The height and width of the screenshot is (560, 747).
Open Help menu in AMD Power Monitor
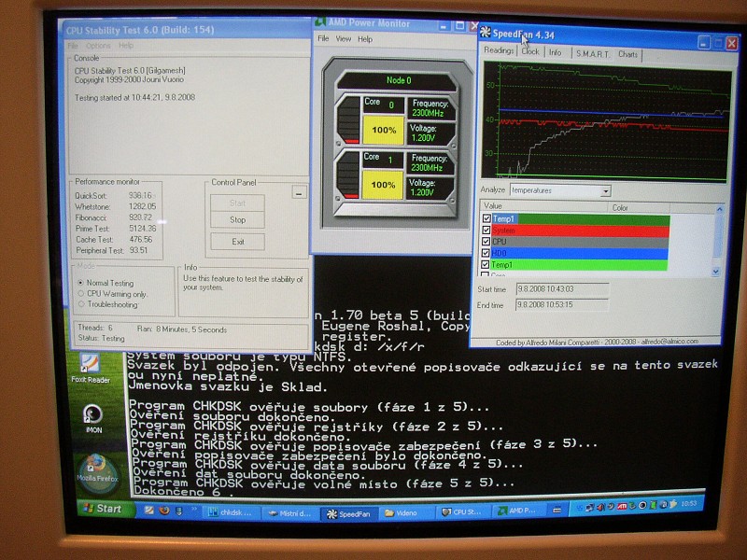click(x=365, y=39)
